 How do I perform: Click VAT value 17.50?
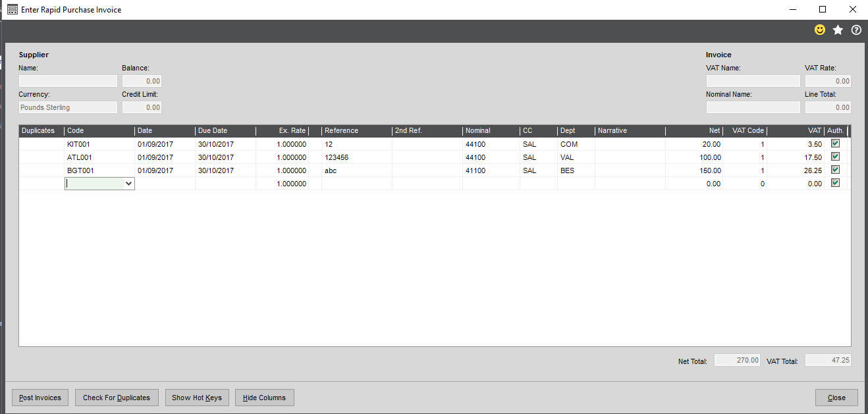pos(796,157)
